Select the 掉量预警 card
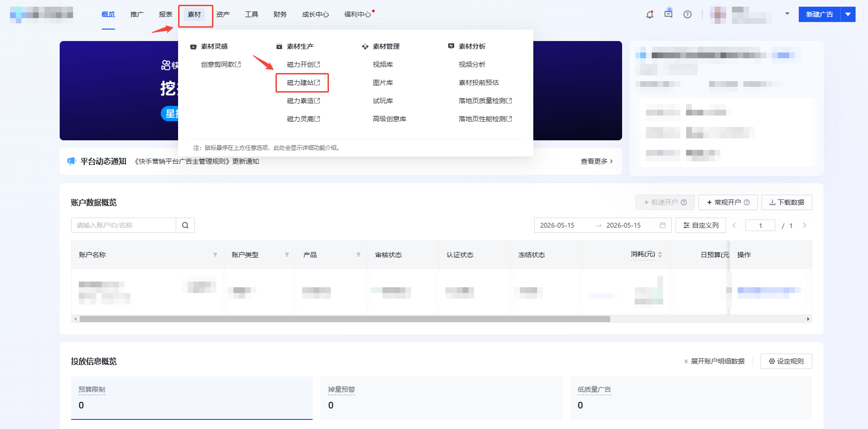868x429 pixels. pyautogui.click(x=441, y=398)
